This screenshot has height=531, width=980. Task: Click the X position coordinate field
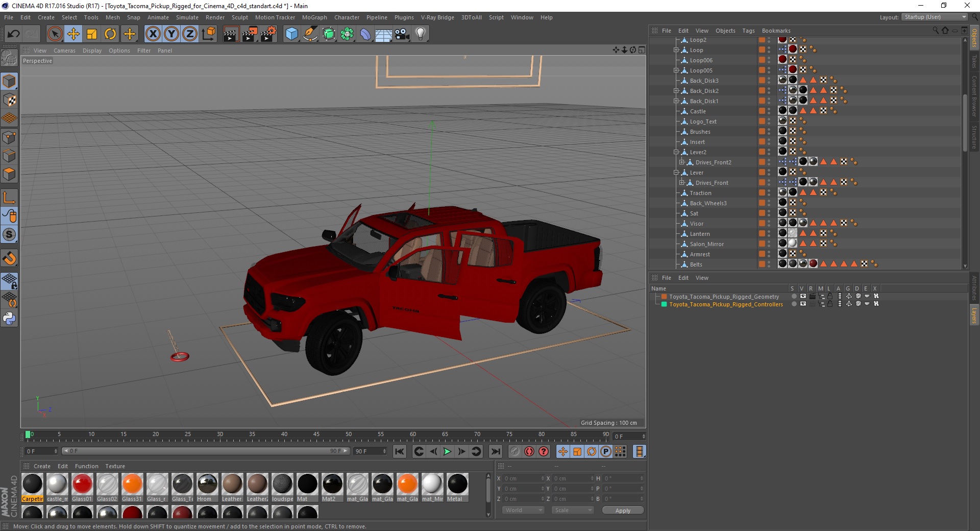pyautogui.click(x=523, y=478)
